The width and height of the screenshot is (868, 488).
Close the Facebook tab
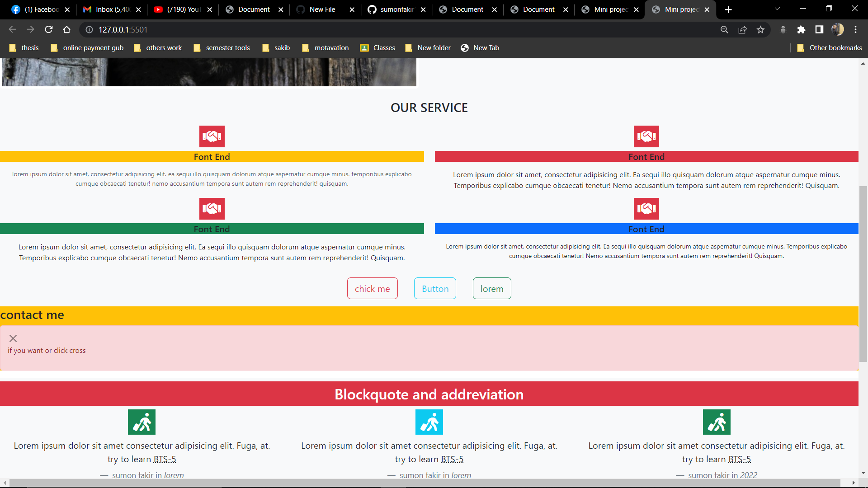[x=67, y=9]
